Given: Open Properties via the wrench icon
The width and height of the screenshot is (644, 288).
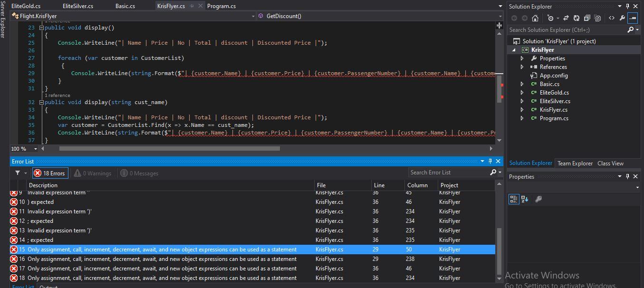Looking at the screenshot, I should pos(622,18).
